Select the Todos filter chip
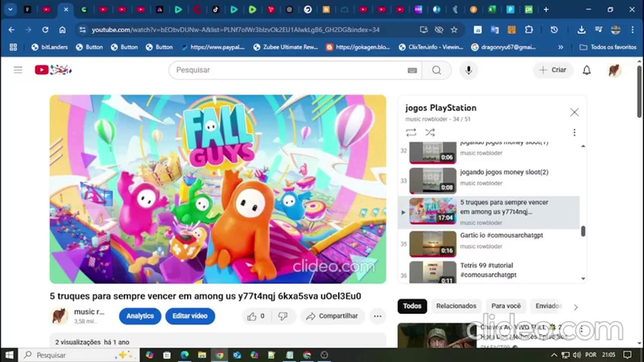 tap(412, 306)
